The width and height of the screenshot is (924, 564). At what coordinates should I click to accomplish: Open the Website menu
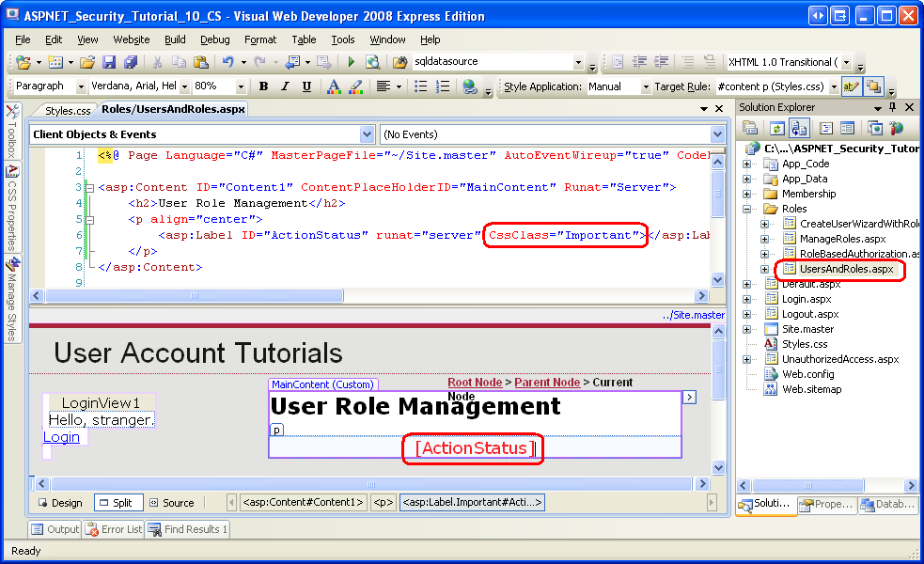(132, 39)
